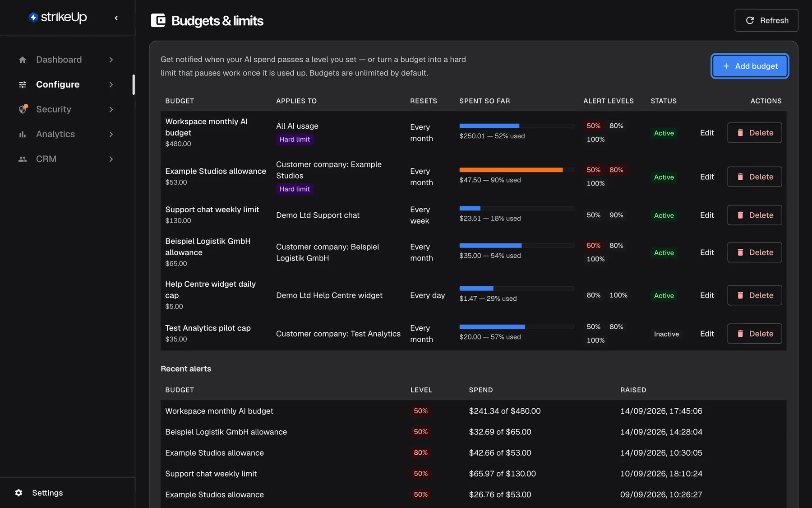The height and width of the screenshot is (508, 812).
Task: Click the Dashboard home icon
Action: [23, 60]
